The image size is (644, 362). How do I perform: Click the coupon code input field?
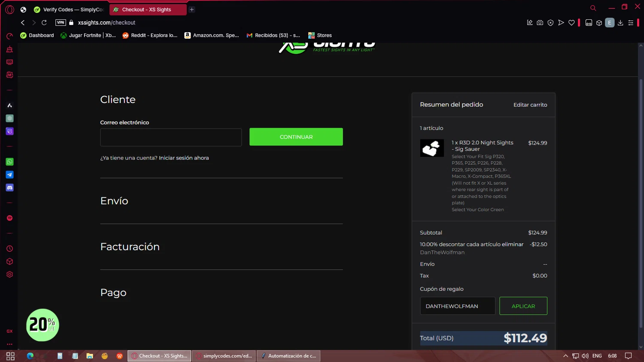click(x=458, y=306)
